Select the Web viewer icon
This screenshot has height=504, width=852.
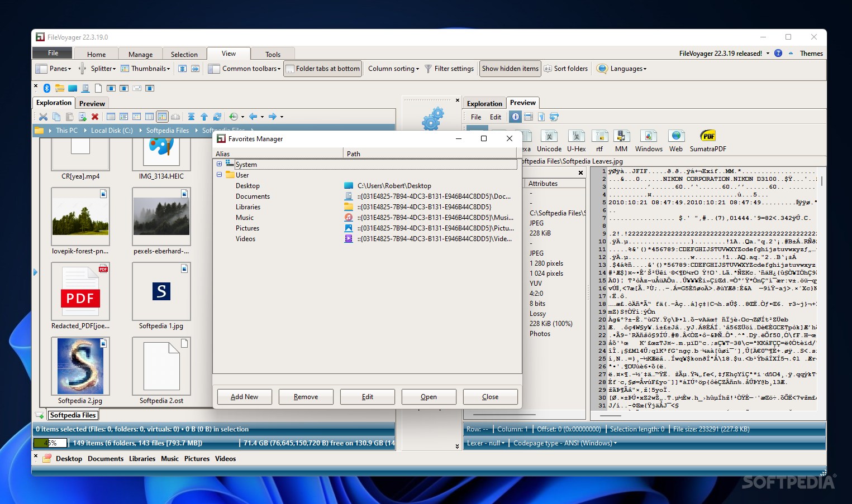[676, 141]
